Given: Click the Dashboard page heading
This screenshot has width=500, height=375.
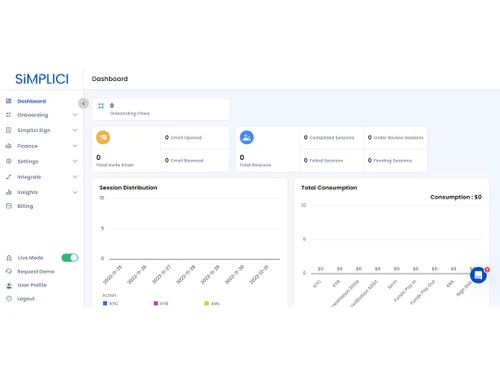Looking at the screenshot, I should (x=110, y=79).
